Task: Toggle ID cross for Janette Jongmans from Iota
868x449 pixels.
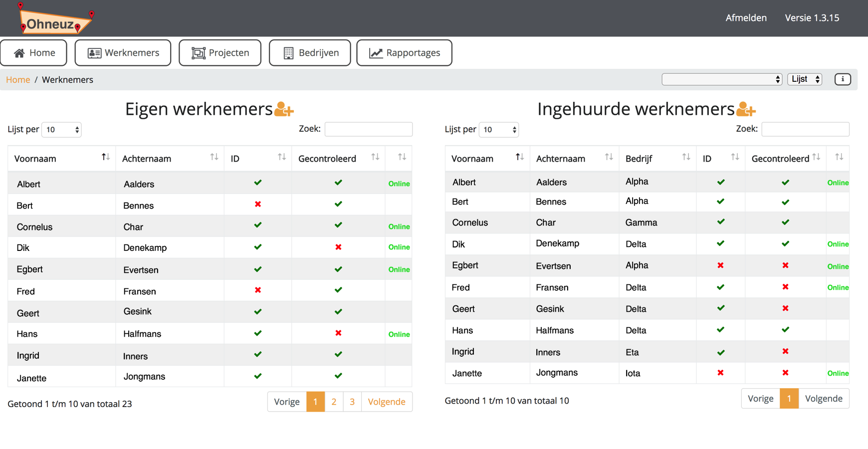Action: (x=720, y=373)
